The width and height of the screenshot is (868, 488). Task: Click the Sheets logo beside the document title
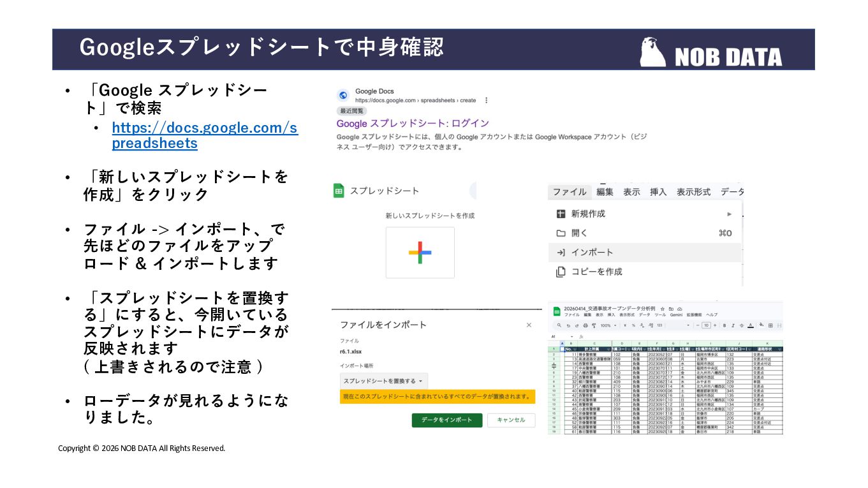pos(557,311)
